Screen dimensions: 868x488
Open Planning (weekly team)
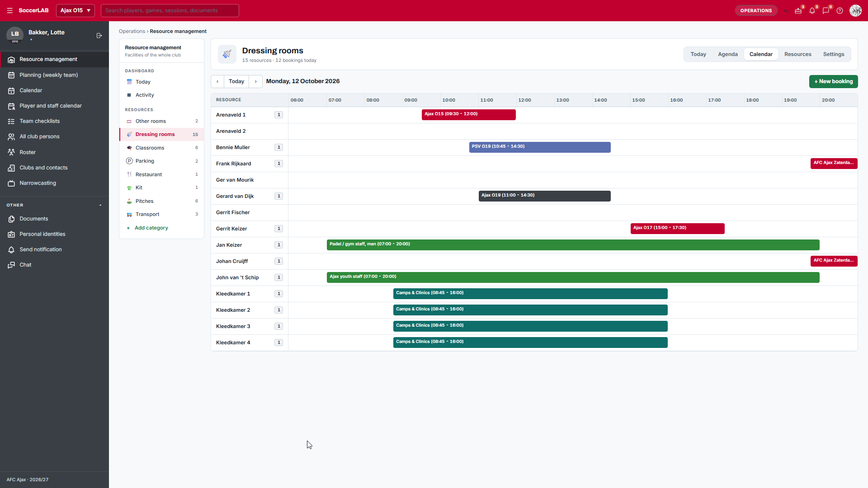[54, 75]
